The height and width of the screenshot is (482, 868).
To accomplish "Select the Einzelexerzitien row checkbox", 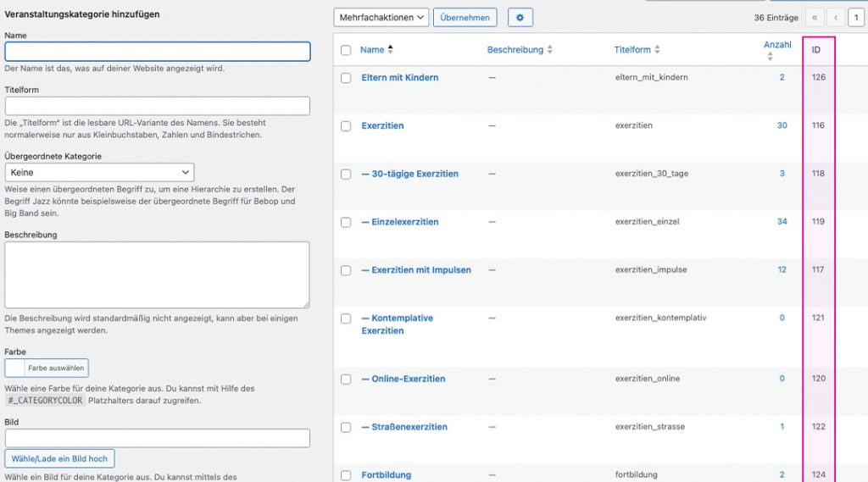I will tap(346, 222).
